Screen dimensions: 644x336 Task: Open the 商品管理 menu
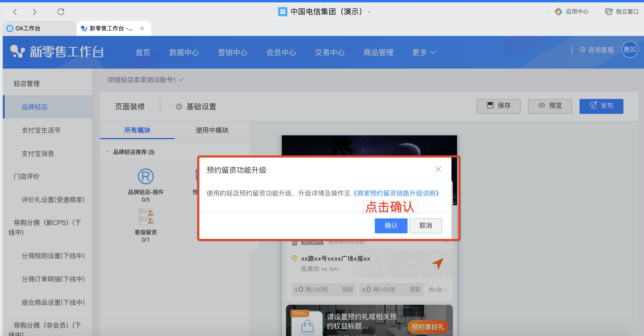(x=378, y=52)
